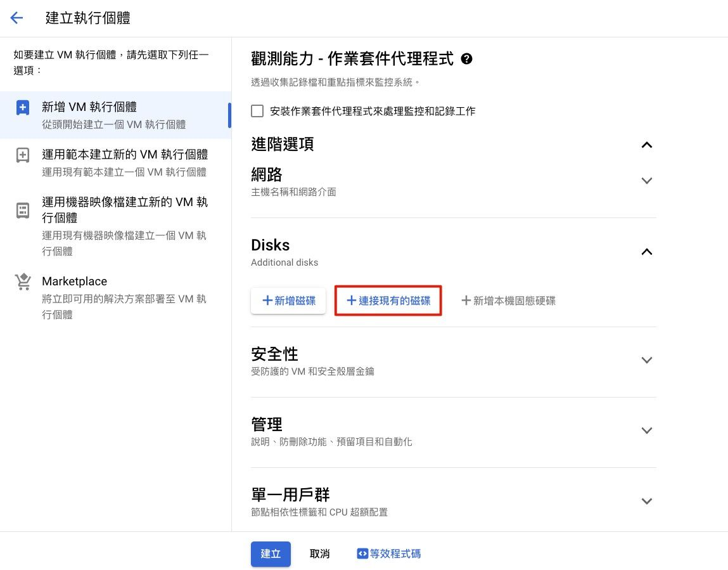Screen dimensions: 728x570
Task: Expand the 管理 section
Action: click(646, 431)
